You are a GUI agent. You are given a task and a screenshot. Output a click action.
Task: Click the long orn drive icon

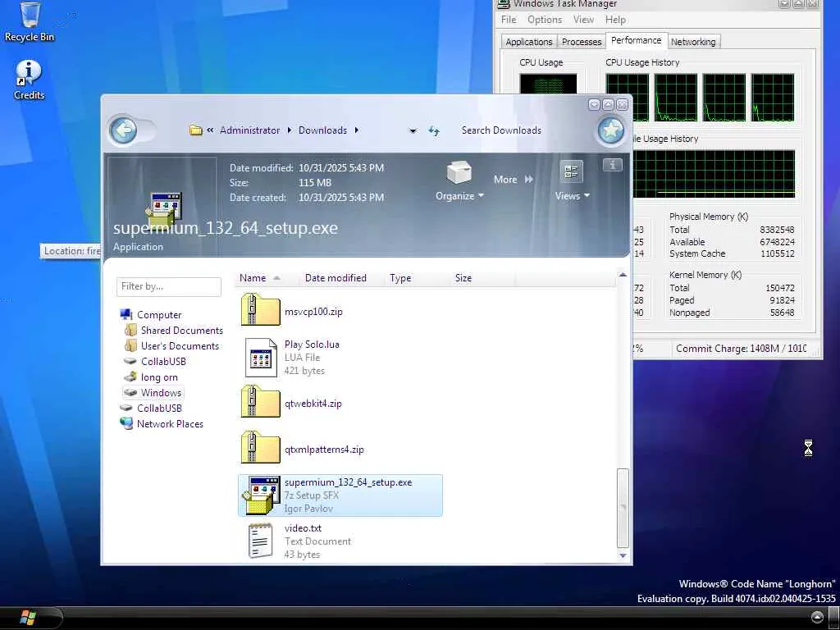[130, 377]
